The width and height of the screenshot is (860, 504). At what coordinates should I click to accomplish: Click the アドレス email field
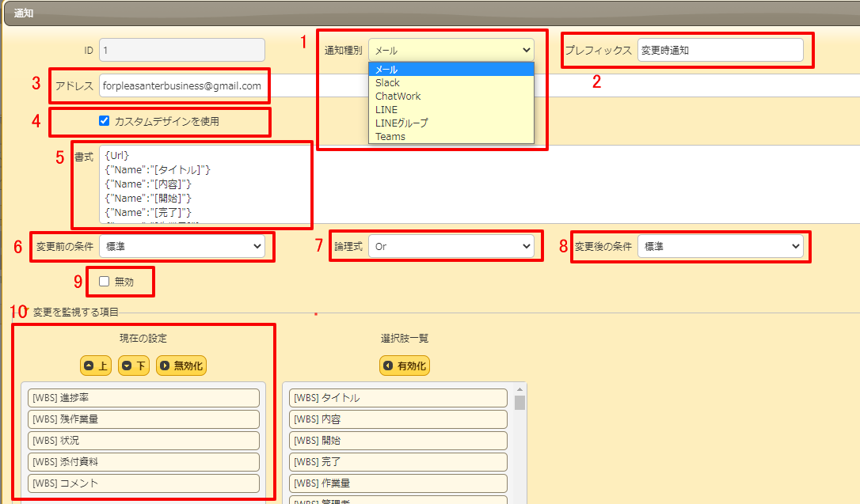[x=182, y=84]
